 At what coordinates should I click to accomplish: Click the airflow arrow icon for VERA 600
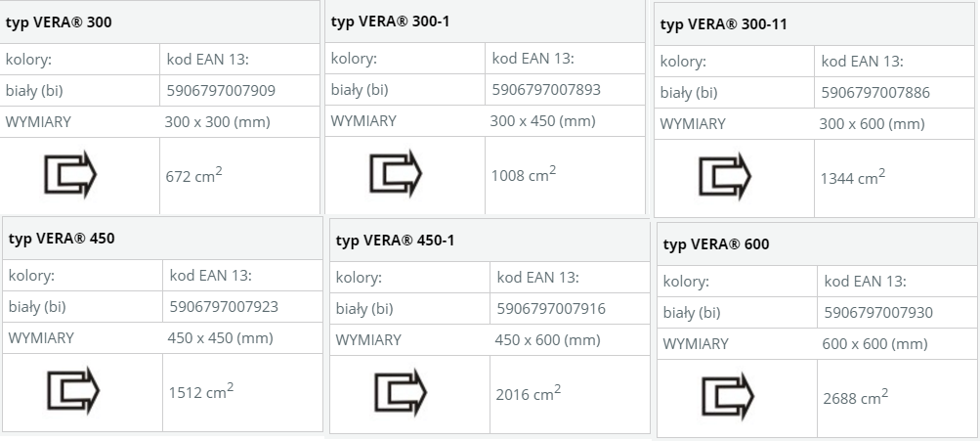[728, 396]
